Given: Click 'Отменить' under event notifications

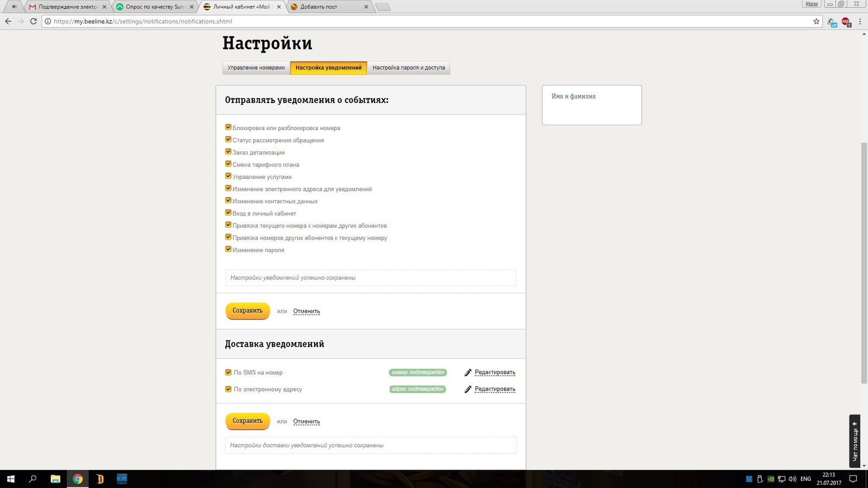Looking at the screenshot, I should [x=307, y=311].
